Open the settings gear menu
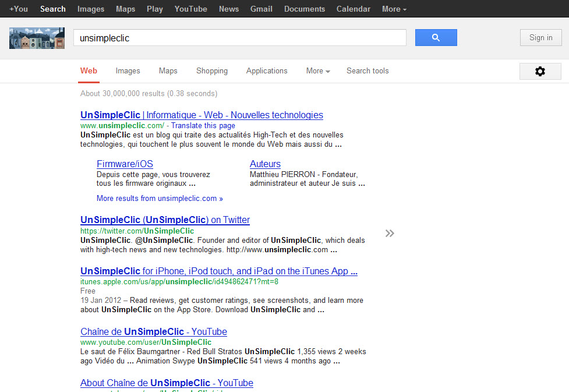 (540, 71)
